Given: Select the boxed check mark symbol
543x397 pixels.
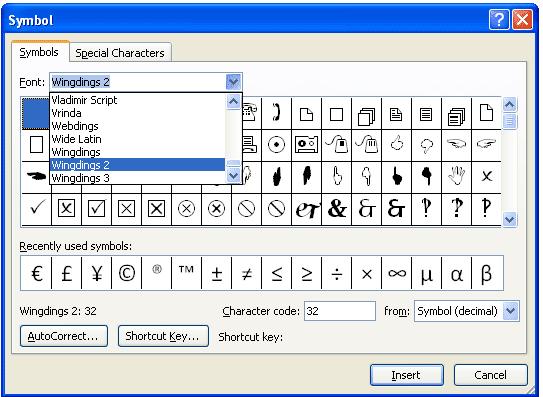Looking at the screenshot, I should [96, 209].
